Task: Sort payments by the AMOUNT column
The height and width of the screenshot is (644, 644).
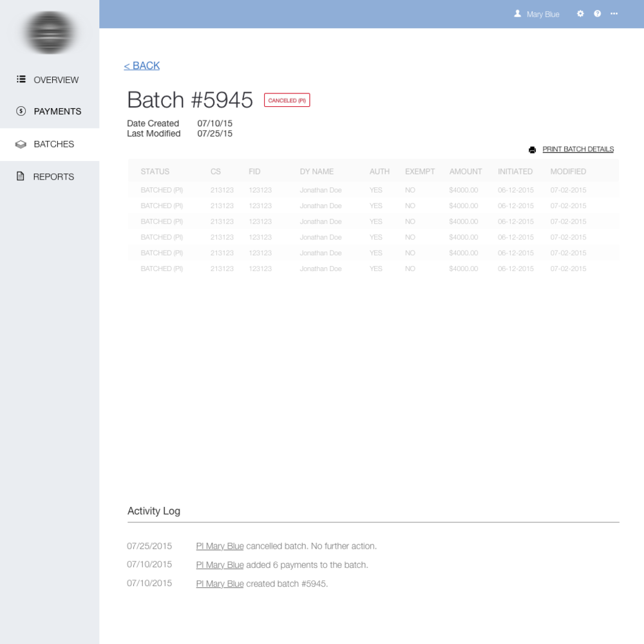Action: click(465, 171)
